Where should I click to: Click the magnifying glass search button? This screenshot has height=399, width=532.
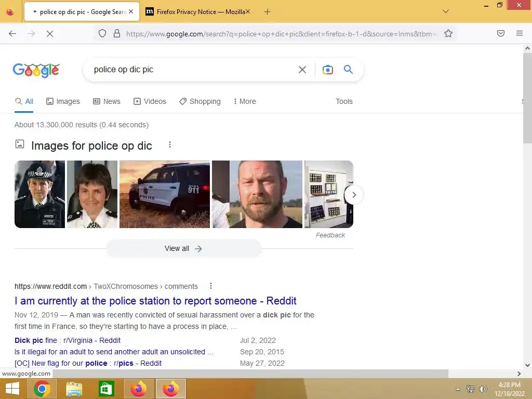coord(348,70)
